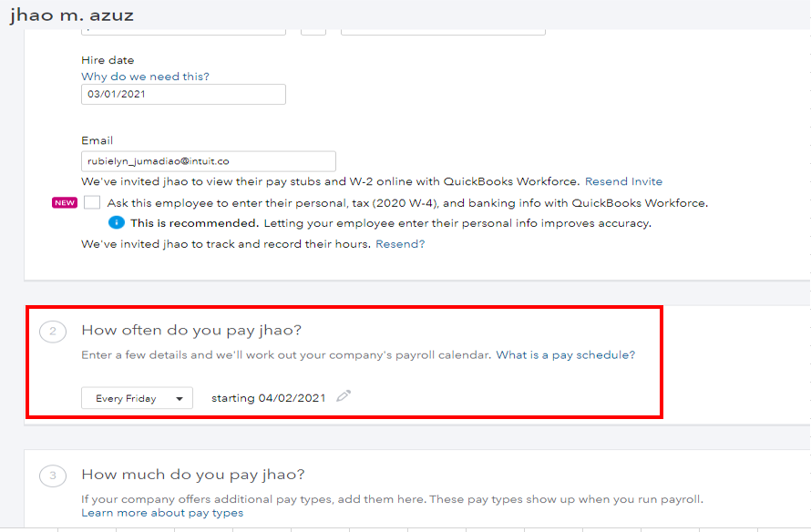Viewport: 811px width, 532px height.
Task: Click the jhao m. azuz page title
Action: [x=72, y=15]
